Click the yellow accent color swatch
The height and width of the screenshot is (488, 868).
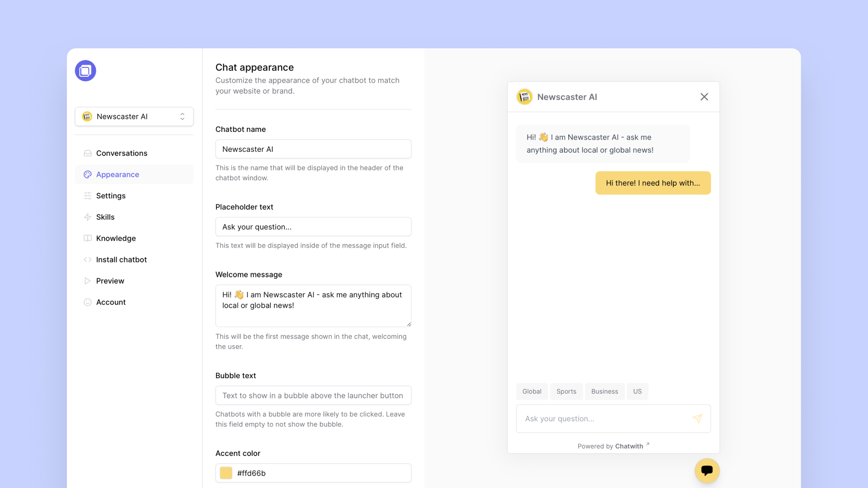(226, 473)
